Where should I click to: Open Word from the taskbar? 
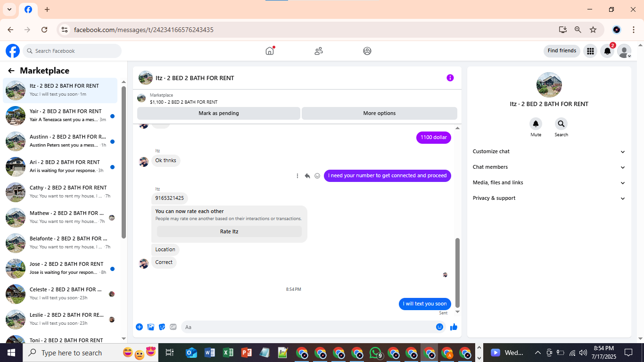(210, 353)
